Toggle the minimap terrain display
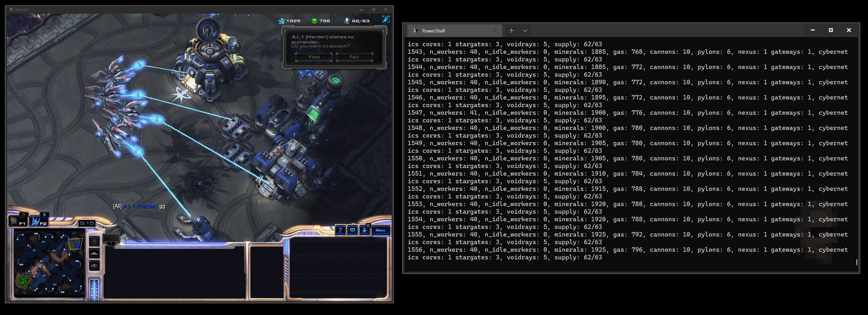Viewport: 868px width, 315px height. click(x=94, y=253)
